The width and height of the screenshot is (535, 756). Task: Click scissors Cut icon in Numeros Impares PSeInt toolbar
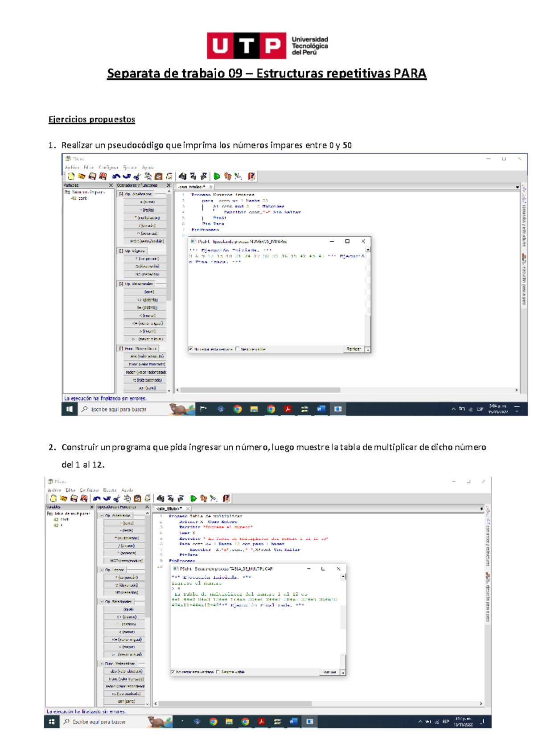pyautogui.click(x=137, y=177)
